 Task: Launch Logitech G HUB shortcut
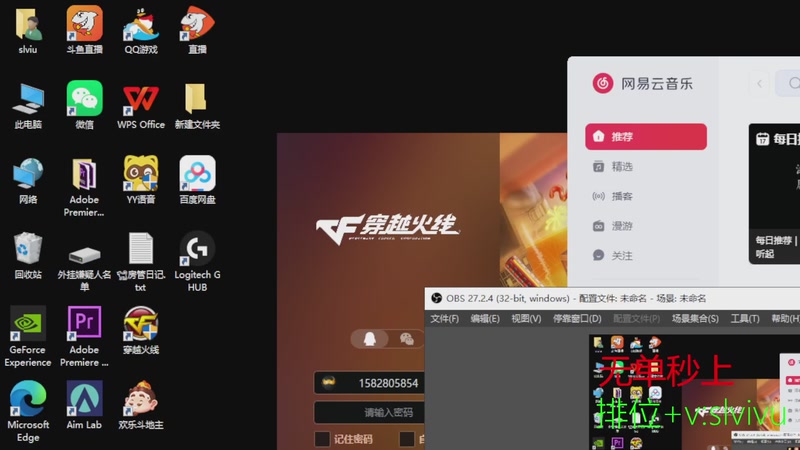click(197, 248)
